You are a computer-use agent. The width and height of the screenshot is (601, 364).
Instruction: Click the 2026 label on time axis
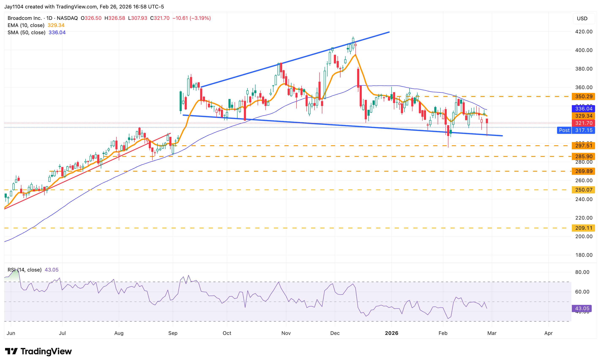392,333
